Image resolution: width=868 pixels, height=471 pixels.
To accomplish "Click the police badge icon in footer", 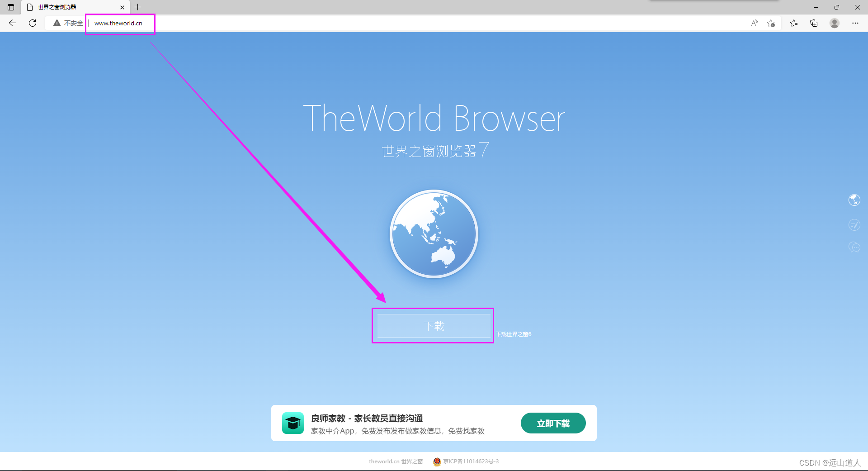I will coord(437,461).
